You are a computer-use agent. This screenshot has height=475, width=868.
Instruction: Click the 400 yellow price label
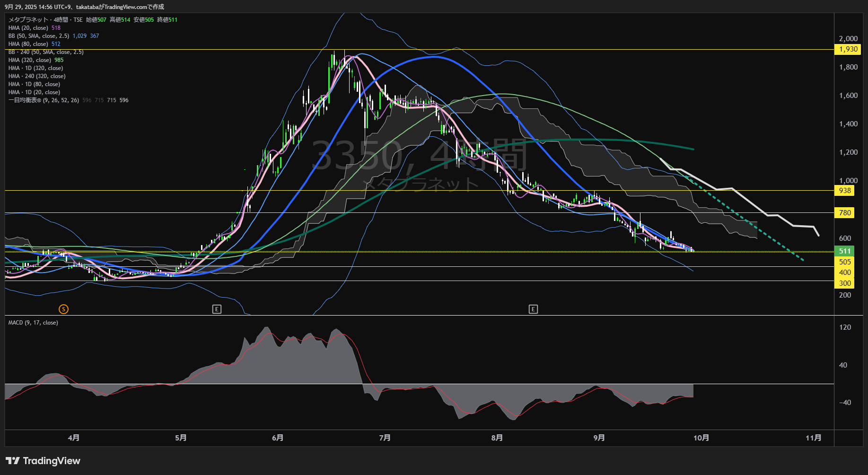pos(845,273)
